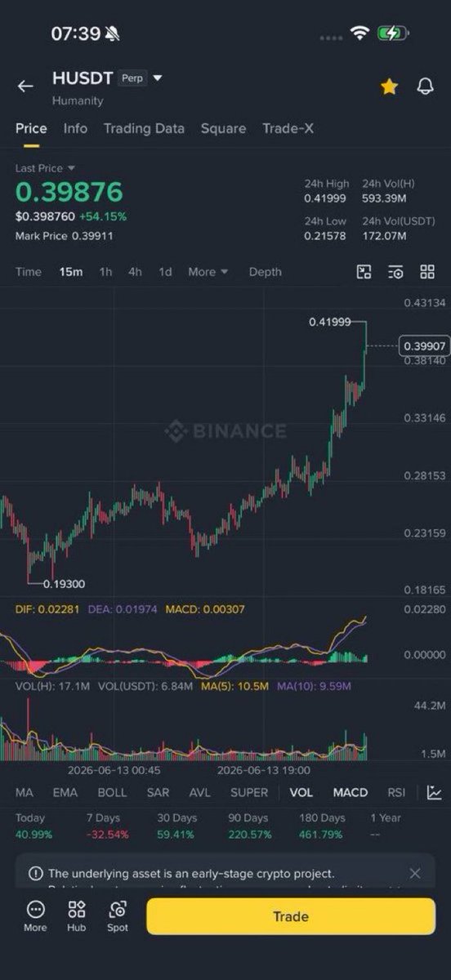Screen dimensions: 451x980
Task: Click the Mark Price 0.39911 text
Action: click(x=64, y=235)
